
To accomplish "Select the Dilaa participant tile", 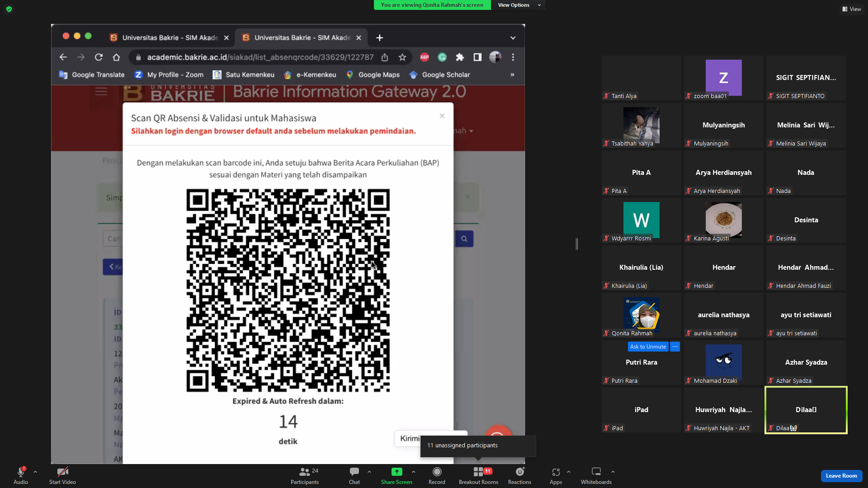I will (806, 410).
